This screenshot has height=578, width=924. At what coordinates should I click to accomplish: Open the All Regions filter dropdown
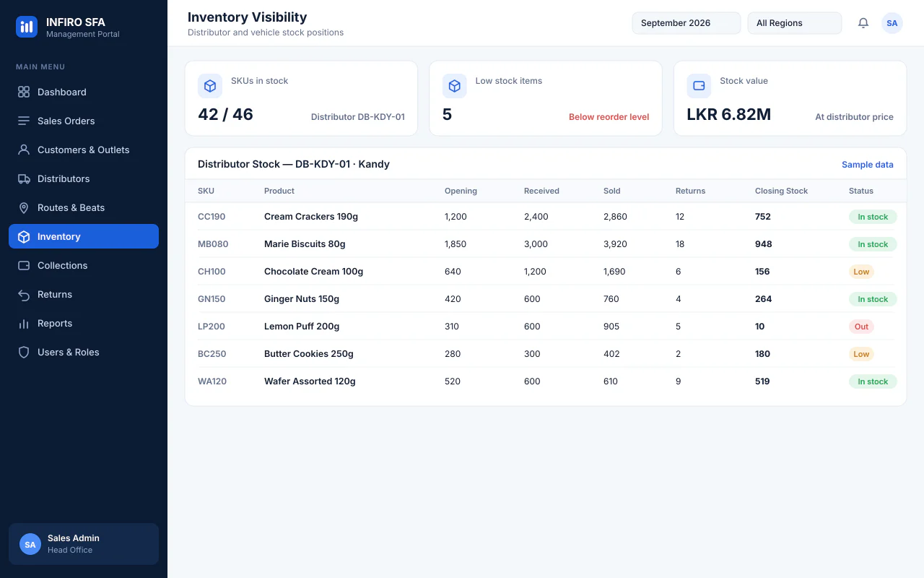(795, 23)
